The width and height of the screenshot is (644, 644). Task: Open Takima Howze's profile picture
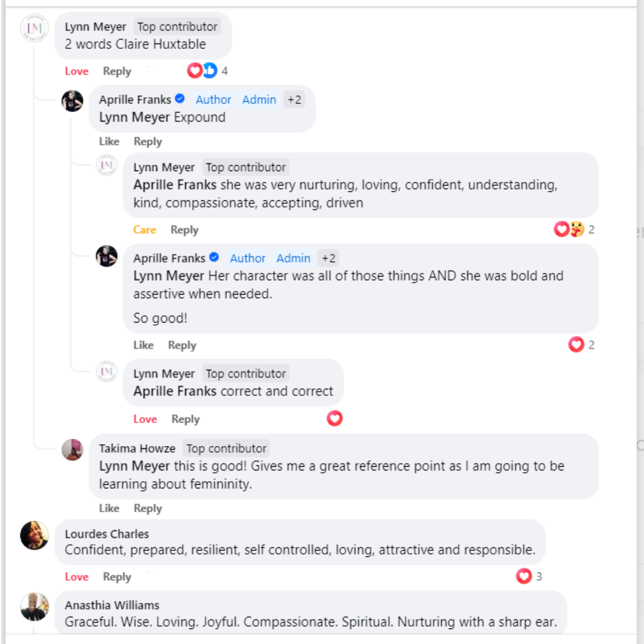(x=72, y=450)
